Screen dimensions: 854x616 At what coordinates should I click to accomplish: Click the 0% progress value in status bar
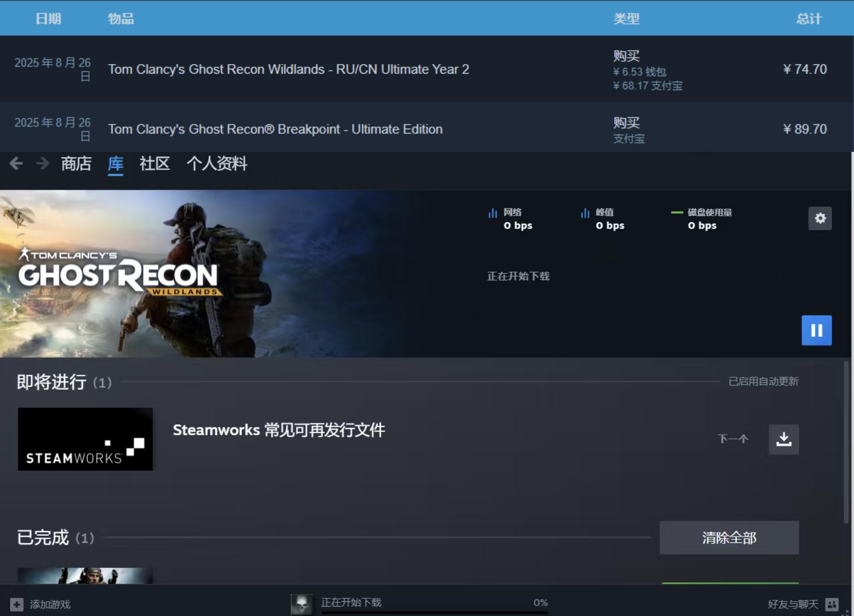(x=540, y=603)
